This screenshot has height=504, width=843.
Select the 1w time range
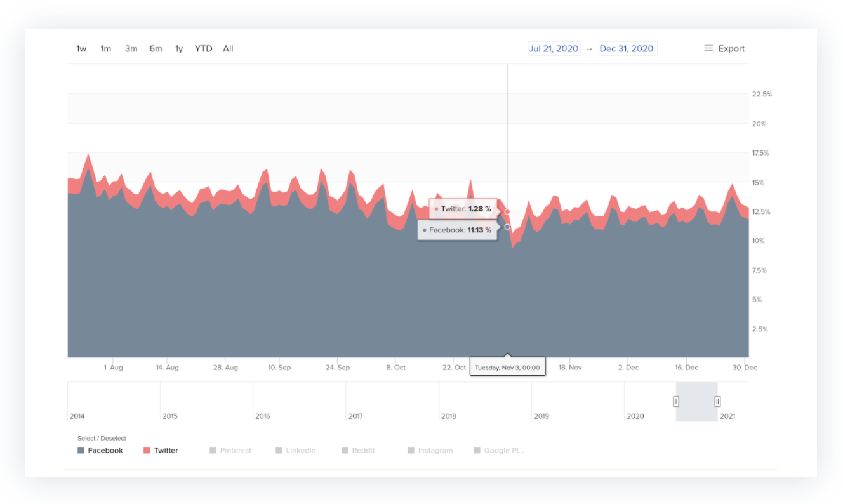click(81, 49)
